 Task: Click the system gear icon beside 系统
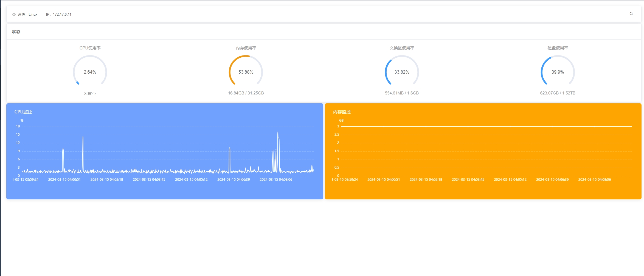[14, 14]
